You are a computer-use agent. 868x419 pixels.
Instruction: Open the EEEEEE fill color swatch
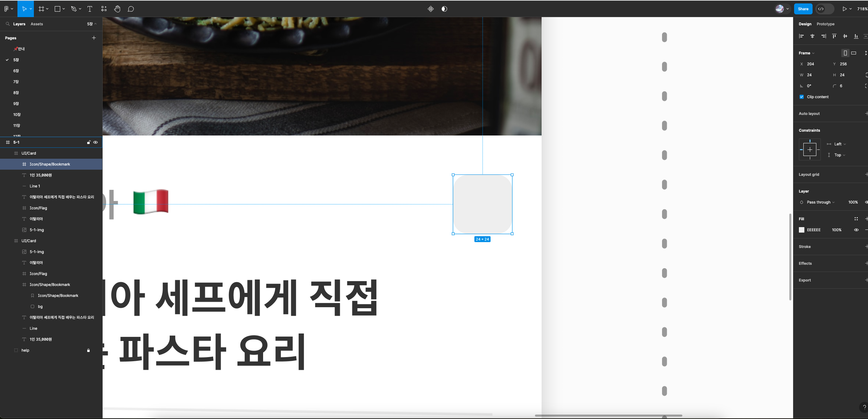(x=802, y=230)
